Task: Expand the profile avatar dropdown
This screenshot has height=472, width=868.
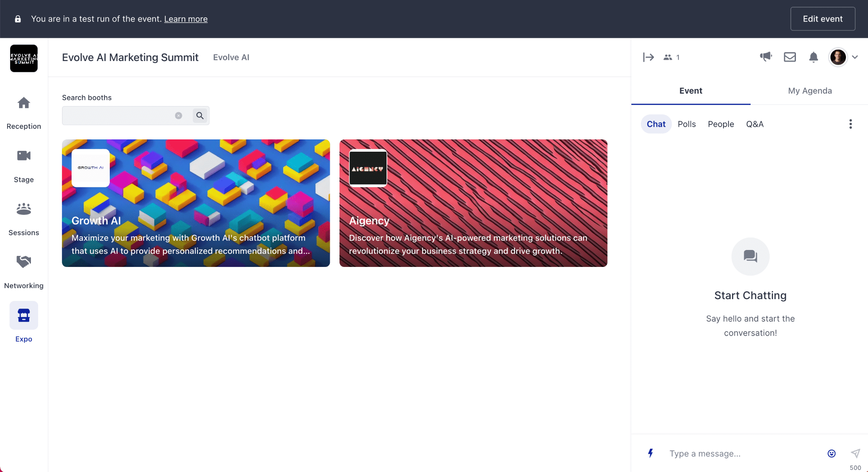Action: pos(855,57)
